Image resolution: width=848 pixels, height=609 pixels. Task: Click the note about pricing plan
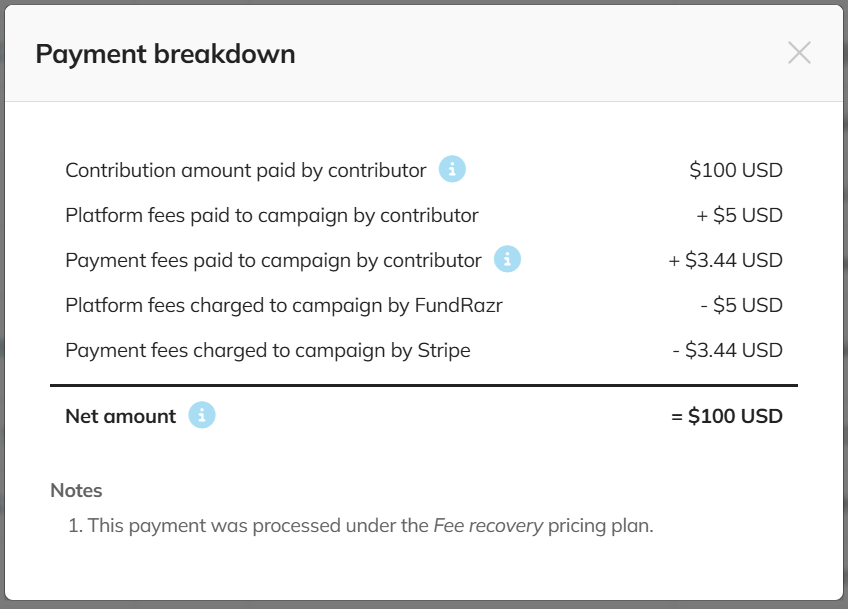tap(361, 526)
